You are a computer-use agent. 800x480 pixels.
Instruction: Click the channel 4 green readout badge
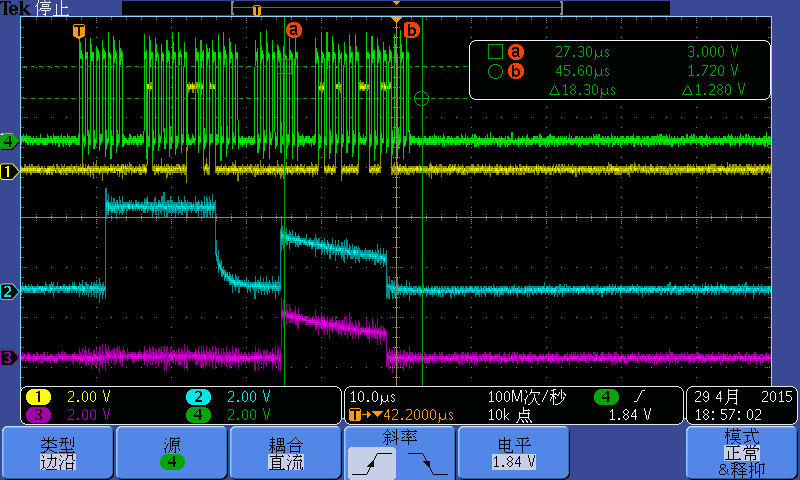[x=198, y=415]
